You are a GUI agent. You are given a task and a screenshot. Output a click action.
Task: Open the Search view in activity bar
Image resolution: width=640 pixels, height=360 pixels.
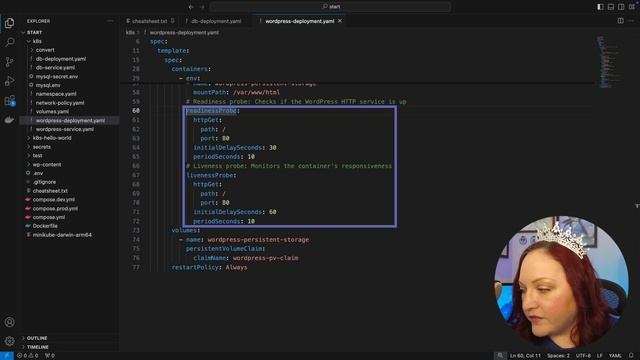[9, 42]
